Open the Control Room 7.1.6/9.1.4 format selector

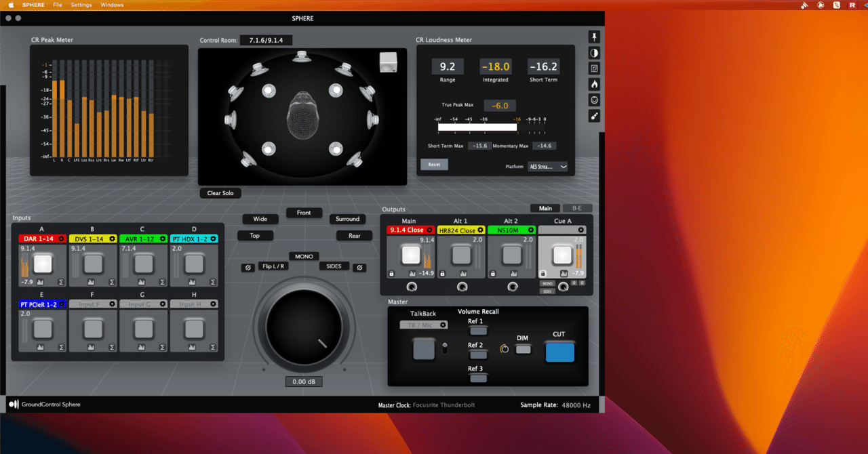[x=266, y=41]
